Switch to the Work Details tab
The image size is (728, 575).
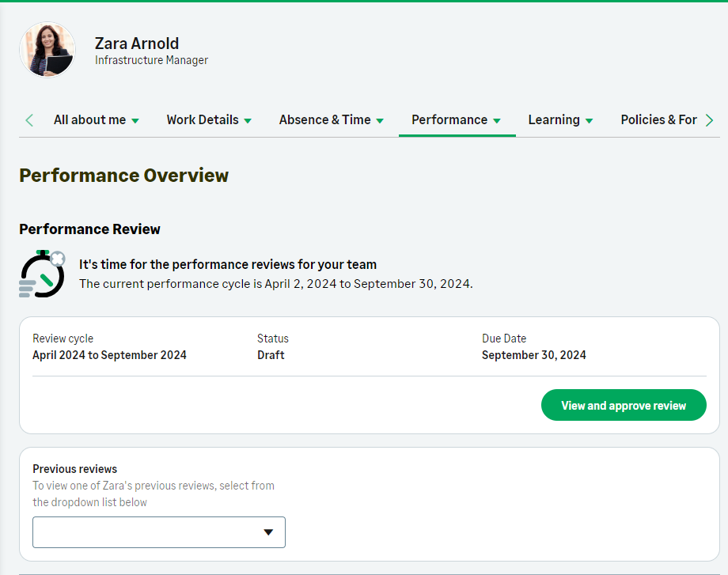click(203, 120)
